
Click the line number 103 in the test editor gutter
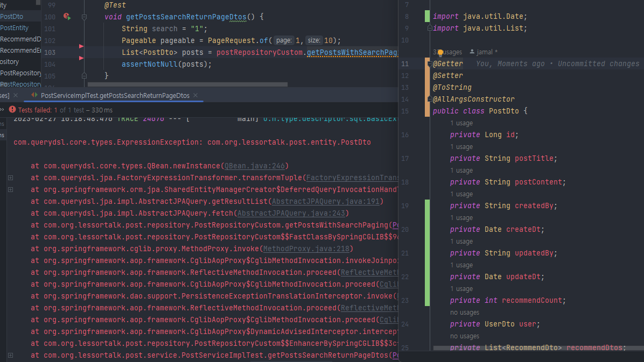[x=50, y=53]
